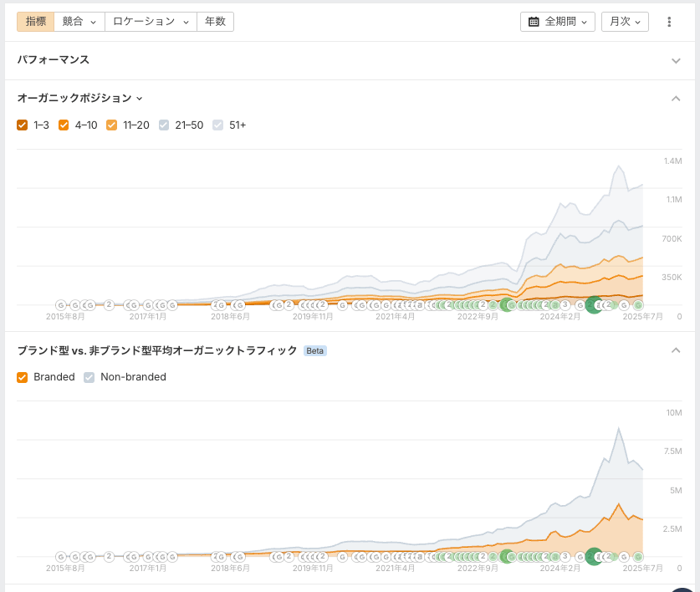Toggle the Non-branded traffic checkbox

tap(89, 377)
